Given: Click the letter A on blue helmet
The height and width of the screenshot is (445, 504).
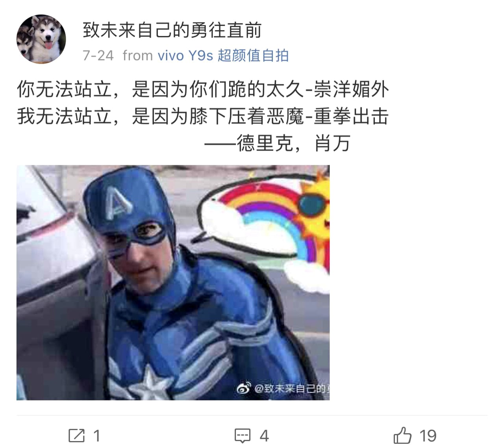Looking at the screenshot, I should [119, 203].
